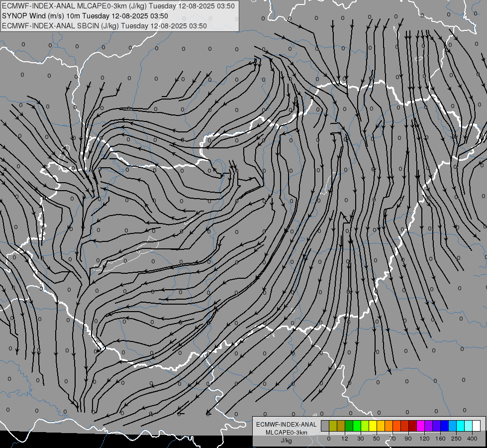The height and width of the screenshot is (448, 487).
Task: Click the legend scale value 160
Action: click(440, 439)
